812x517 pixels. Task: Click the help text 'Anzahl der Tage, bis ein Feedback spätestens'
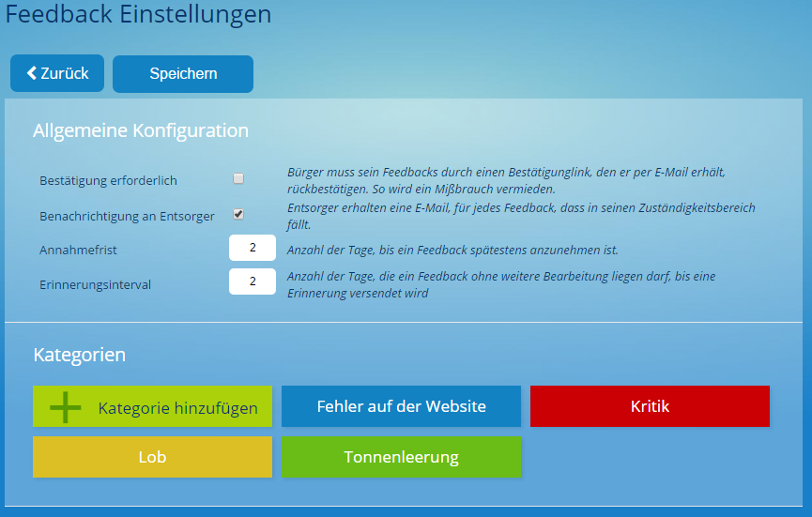452,250
